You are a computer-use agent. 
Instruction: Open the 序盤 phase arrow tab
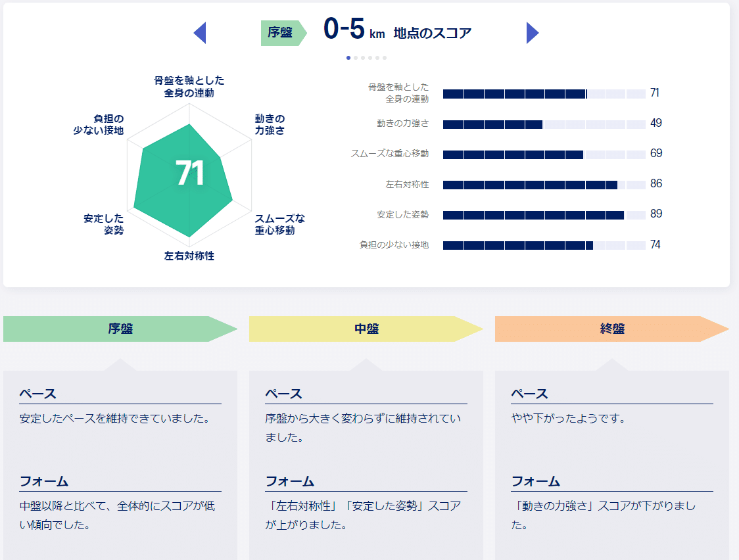click(x=120, y=329)
